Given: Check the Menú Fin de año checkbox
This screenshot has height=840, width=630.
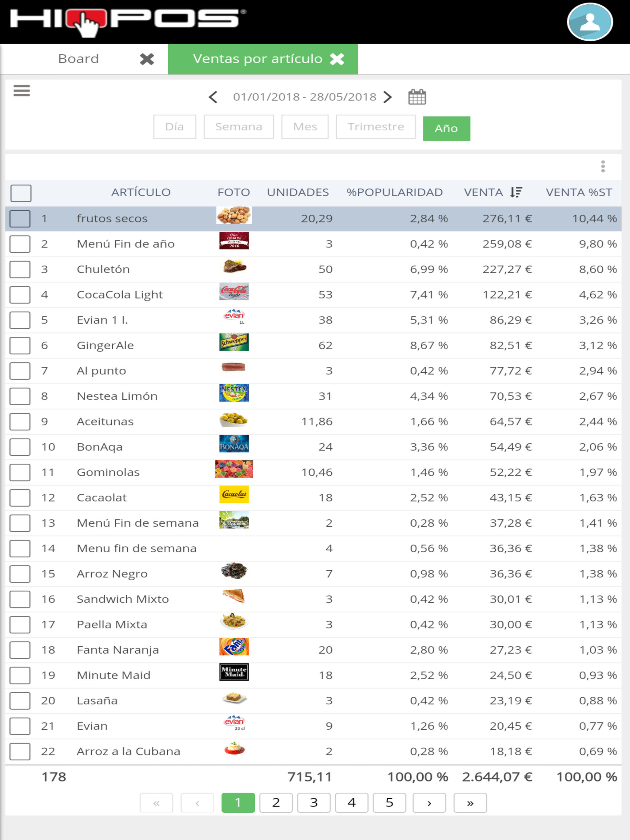Looking at the screenshot, I should [x=20, y=244].
